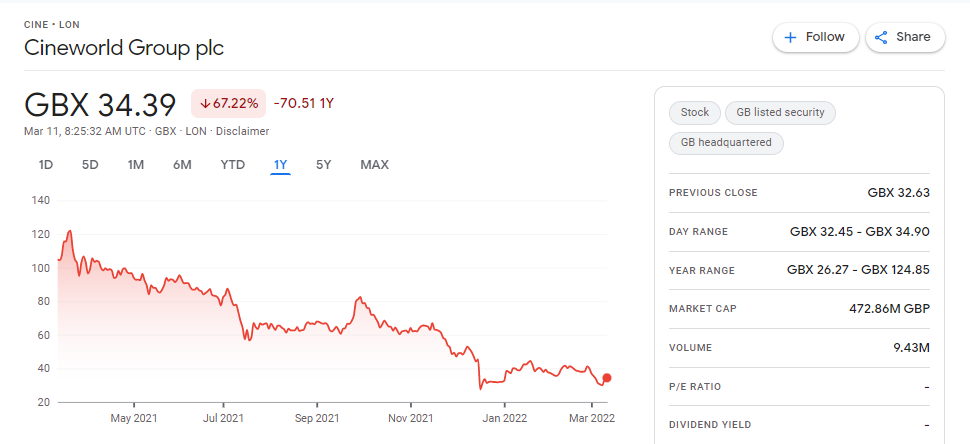Screen dimensions: 970x444
Task: Select the 5D time range tab
Action: 90,165
